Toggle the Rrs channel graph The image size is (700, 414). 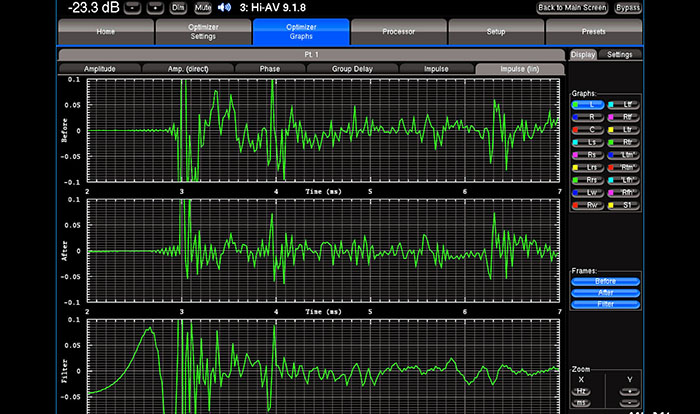588,180
